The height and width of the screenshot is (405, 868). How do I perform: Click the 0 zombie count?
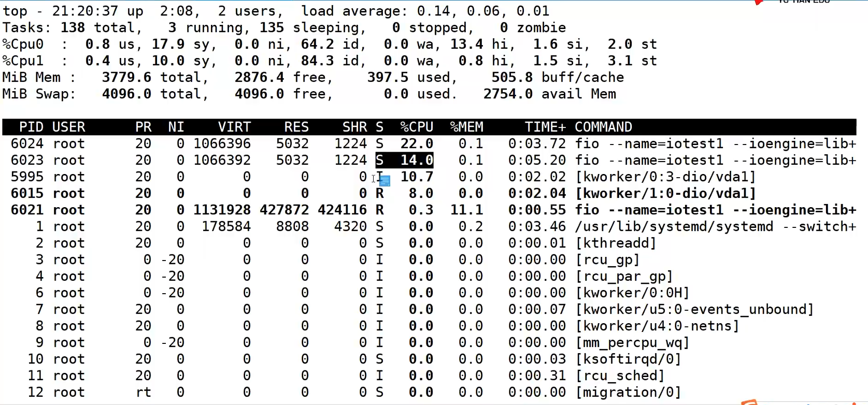(x=533, y=27)
